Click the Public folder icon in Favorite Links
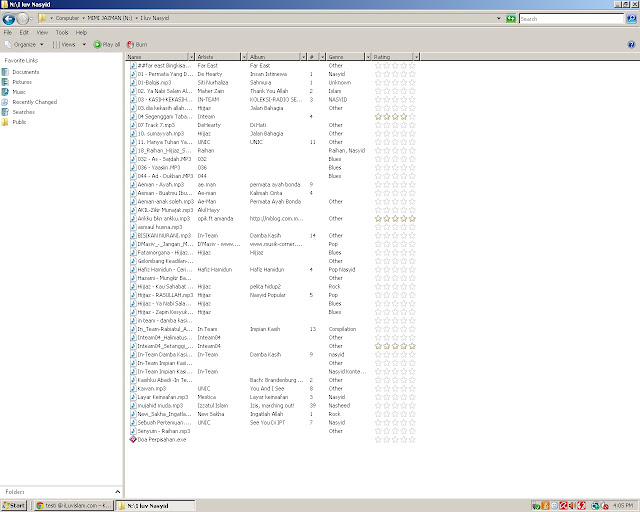This screenshot has width=640, height=512. pyautogui.click(x=5, y=122)
